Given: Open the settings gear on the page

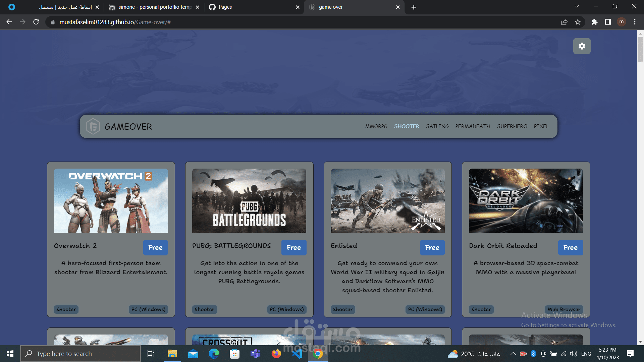Looking at the screenshot, I should (x=582, y=46).
